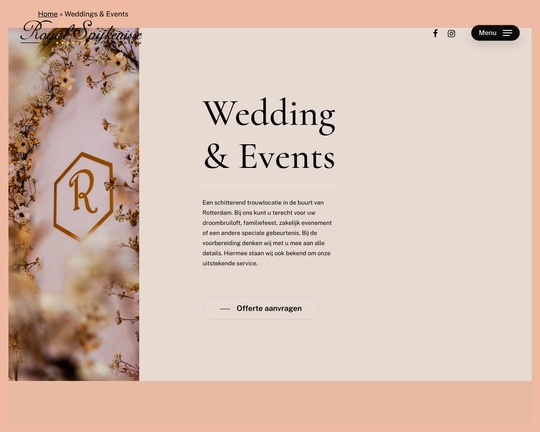The image size is (540, 432).
Task: Go to Home breadcrumb link
Action: (48, 14)
